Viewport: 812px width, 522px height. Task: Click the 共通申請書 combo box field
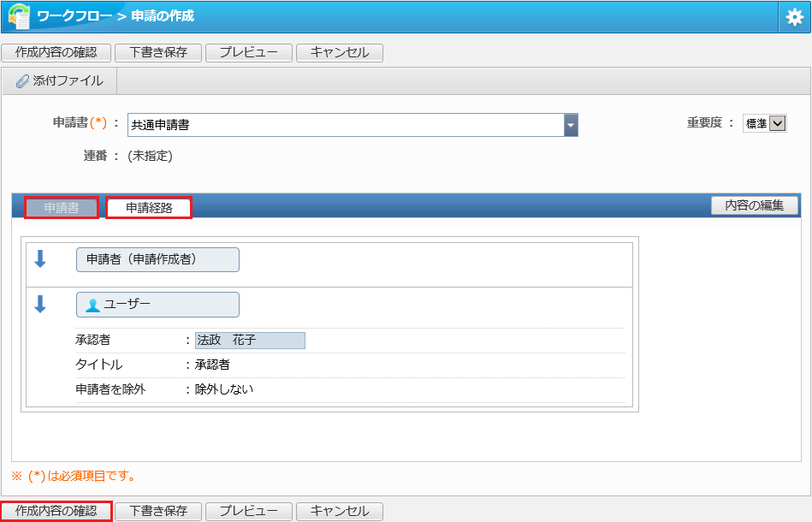click(353, 125)
